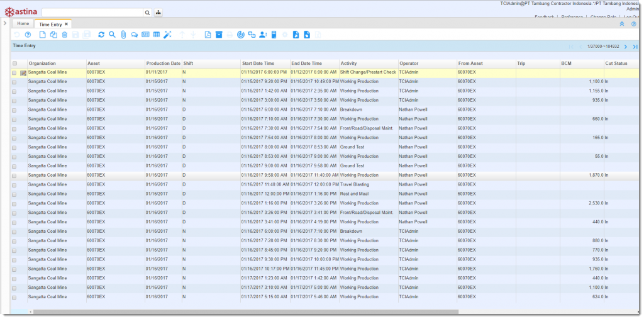This screenshot has height=319, width=644.
Task: Go to next page of records
Action: click(626, 47)
